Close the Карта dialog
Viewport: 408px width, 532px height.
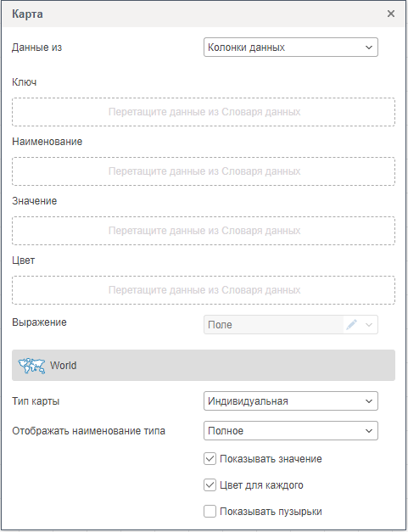click(391, 14)
